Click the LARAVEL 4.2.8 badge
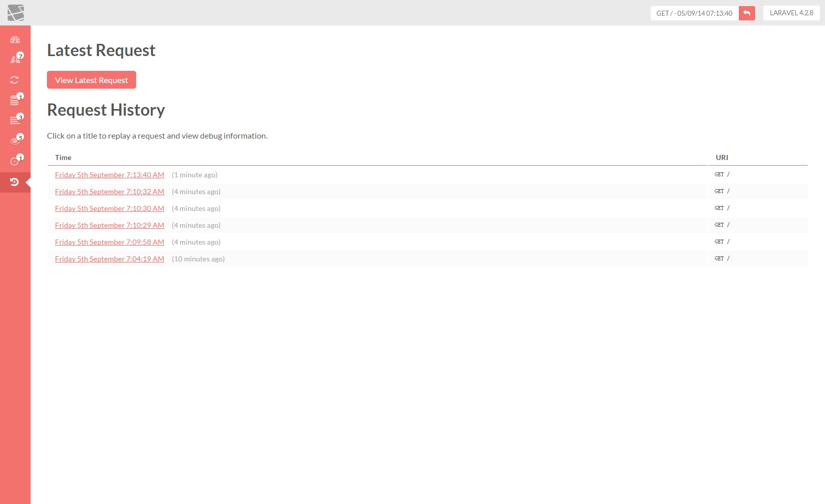825x504 pixels. coord(791,13)
